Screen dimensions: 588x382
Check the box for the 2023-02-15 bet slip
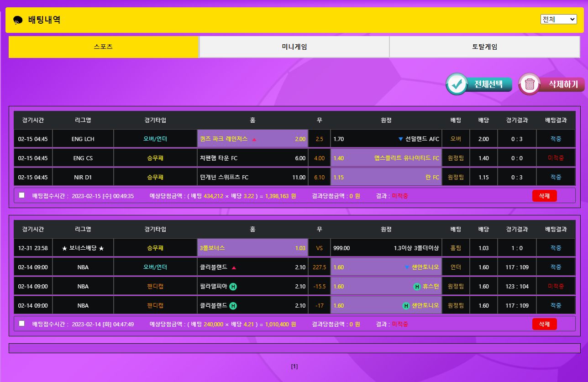pyautogui.click(x=21, y=195)
